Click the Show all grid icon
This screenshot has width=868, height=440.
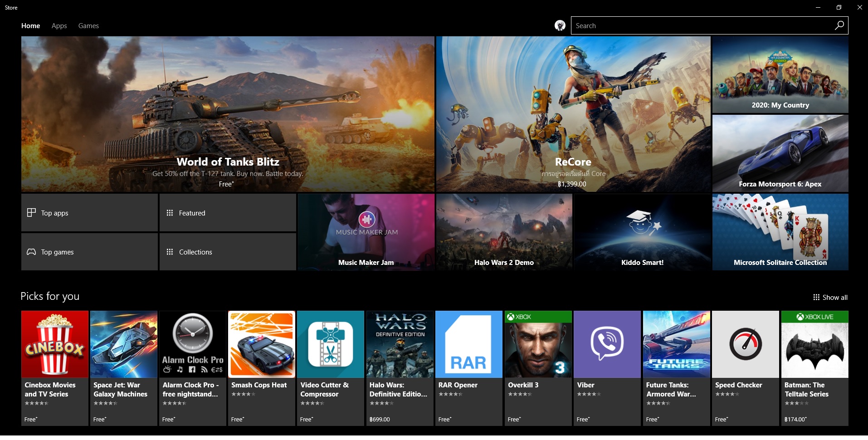(816, 297)
